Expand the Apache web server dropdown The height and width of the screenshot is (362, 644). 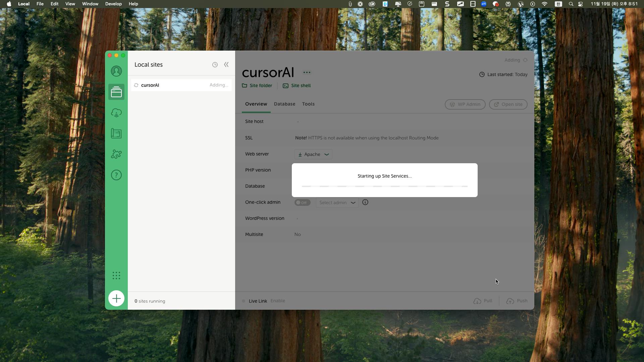(x=313, y=154)
